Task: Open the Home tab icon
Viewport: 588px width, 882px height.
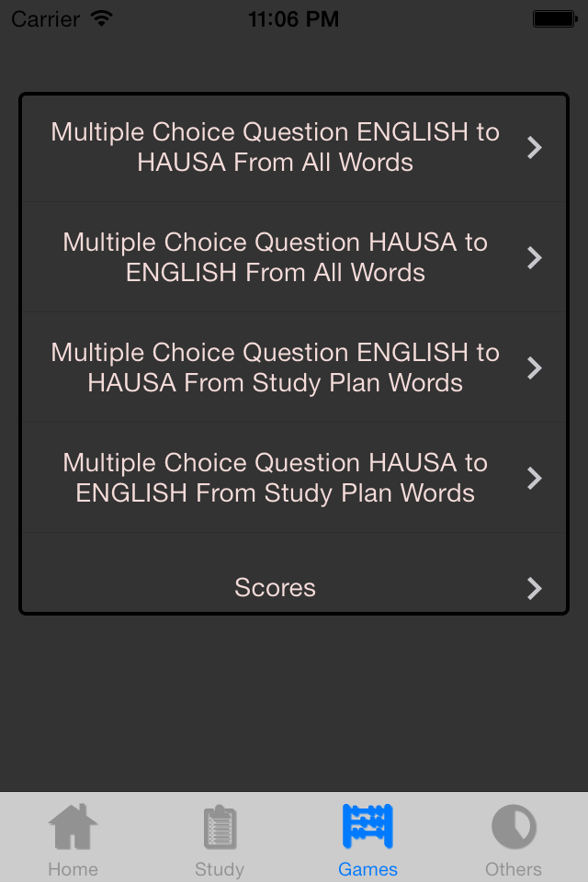Action: tap(73, 825)
